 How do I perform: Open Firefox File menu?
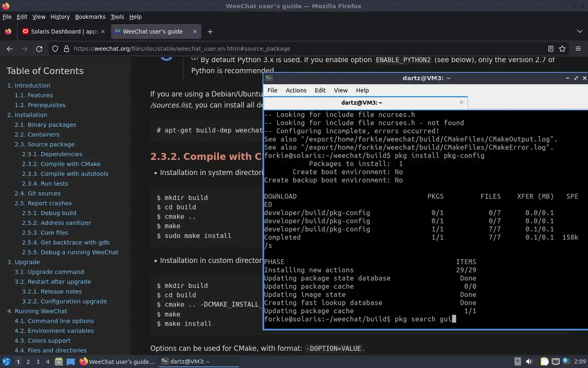7,17
